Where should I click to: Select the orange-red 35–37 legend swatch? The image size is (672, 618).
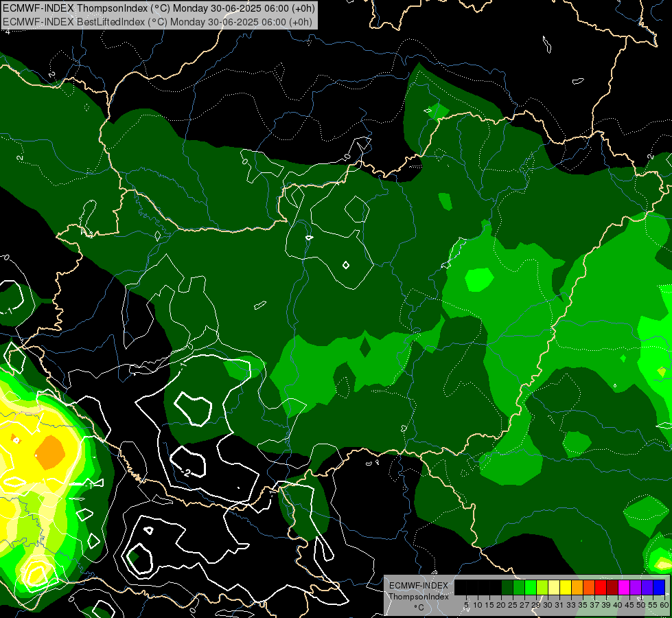pyautogui.click(x=589, y=587)
